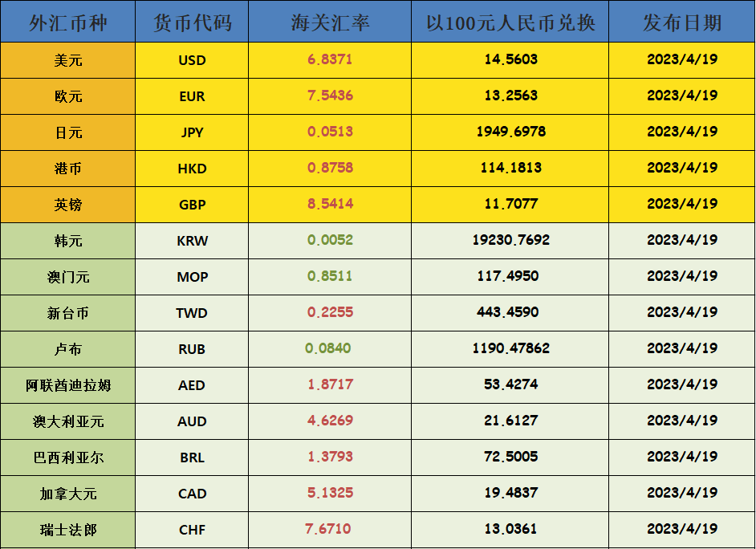
Task: Click the USD currency code cell
Action: coord(192,60)
